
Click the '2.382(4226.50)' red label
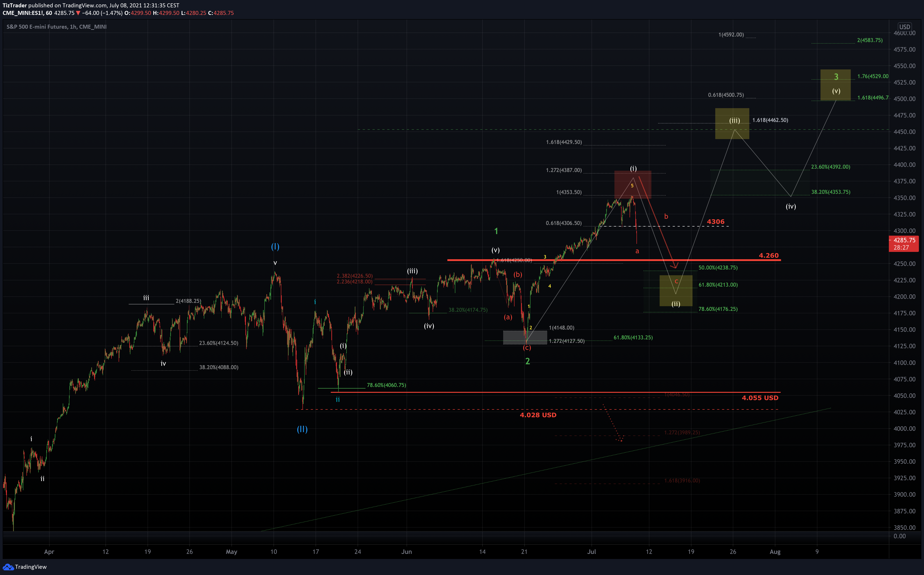(354, 276)
